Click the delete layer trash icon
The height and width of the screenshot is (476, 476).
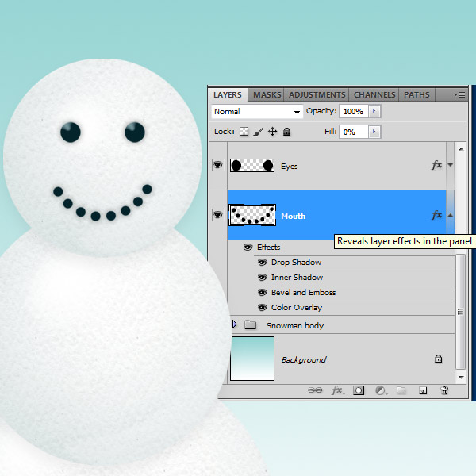click(x=444, y=390)
